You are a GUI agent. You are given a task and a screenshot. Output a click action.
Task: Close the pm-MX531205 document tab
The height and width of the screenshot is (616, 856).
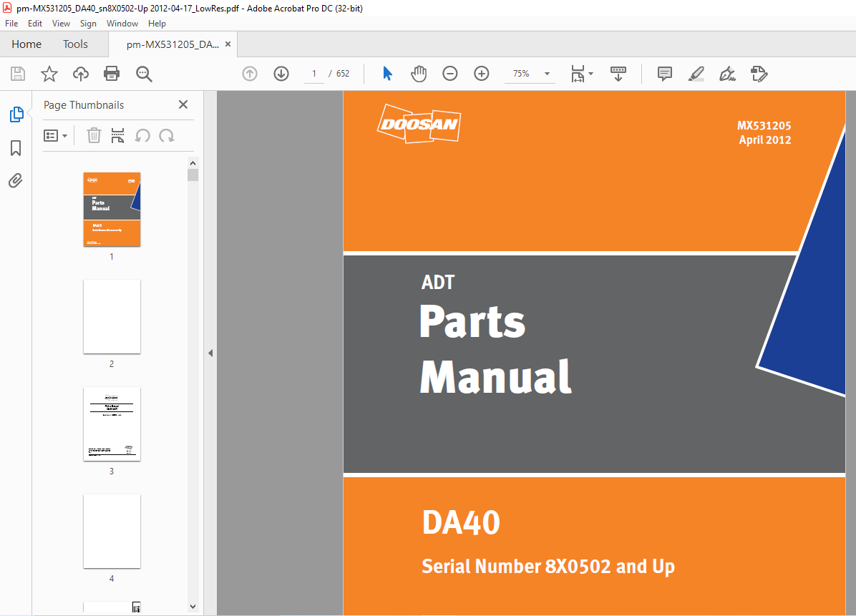[x=228, y=44]
